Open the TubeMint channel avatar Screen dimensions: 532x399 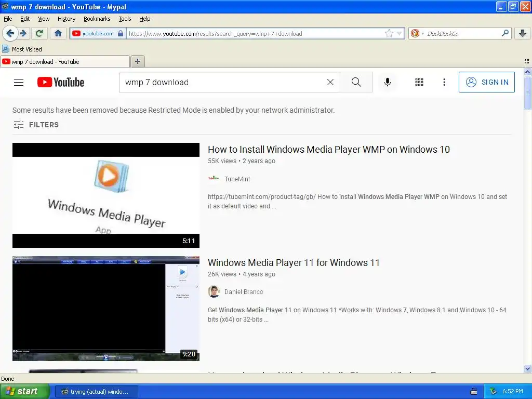(214, 179)
